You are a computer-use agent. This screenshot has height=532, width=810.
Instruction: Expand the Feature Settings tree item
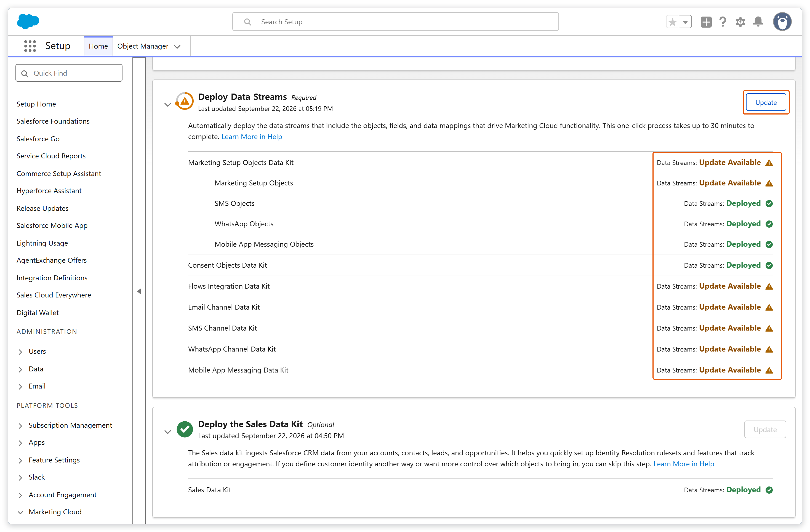click(20, 461)
